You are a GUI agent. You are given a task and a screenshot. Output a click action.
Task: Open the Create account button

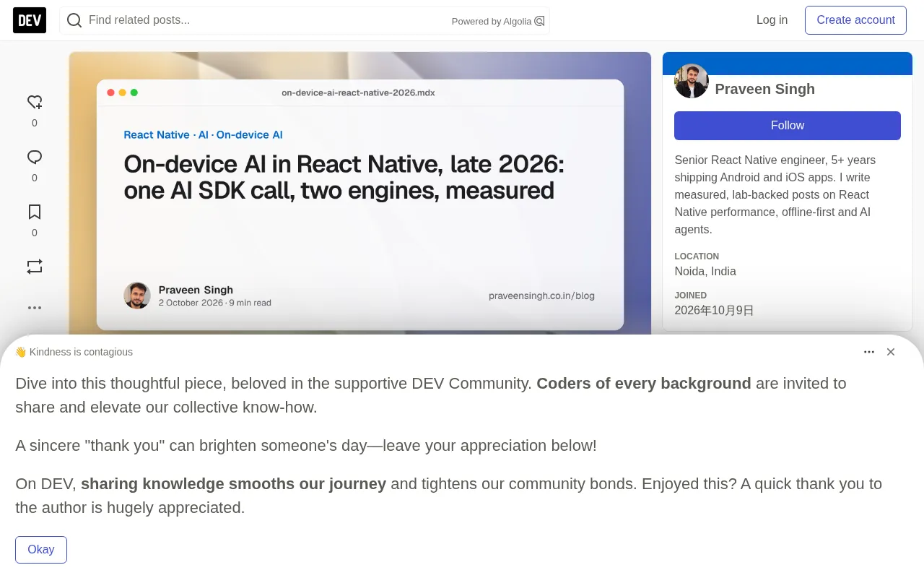tap(855, 20)
